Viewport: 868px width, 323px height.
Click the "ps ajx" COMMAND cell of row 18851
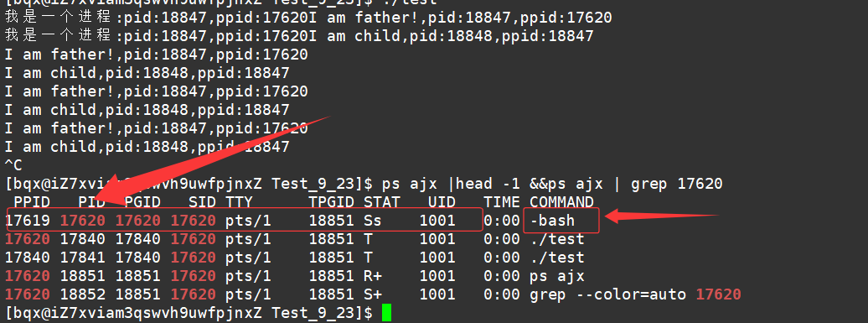point(557,276)
